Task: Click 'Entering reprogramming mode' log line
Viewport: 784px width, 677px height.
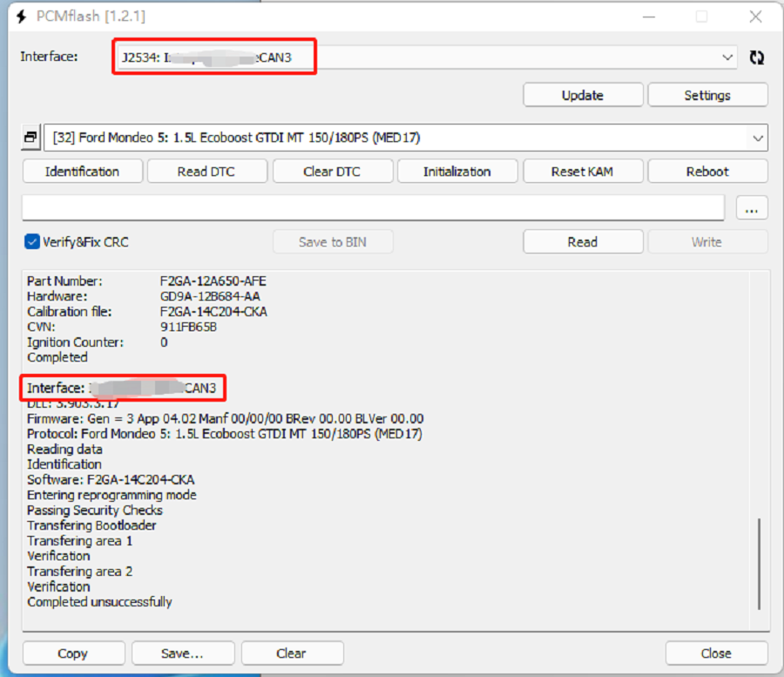Action: tap(112, 495)
